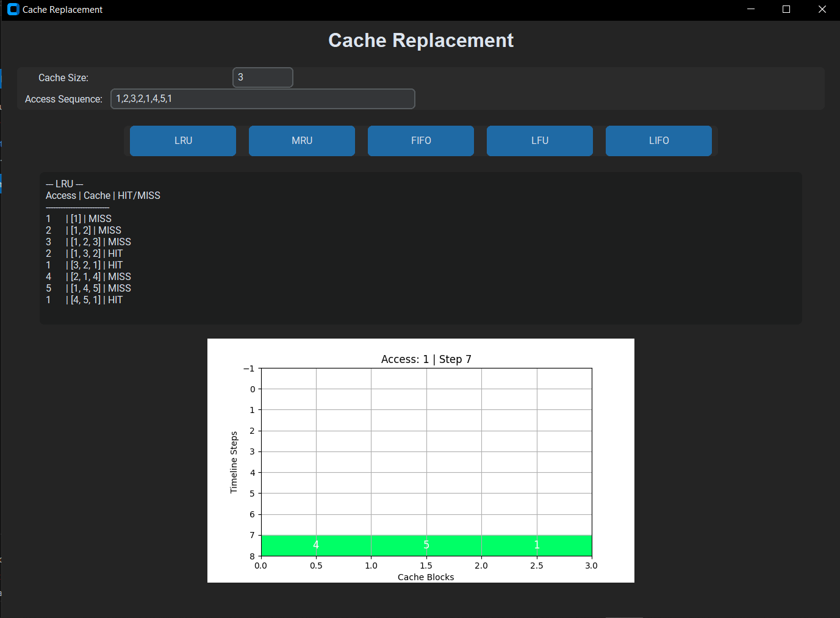Focus the Cache Size input field
840x618 pixels.
(x=263, y=77)
